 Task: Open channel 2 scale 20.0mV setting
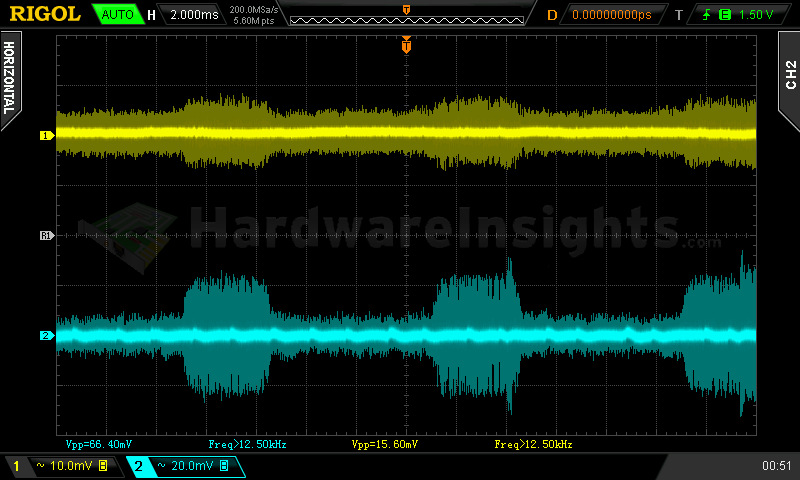coord(192,466)
